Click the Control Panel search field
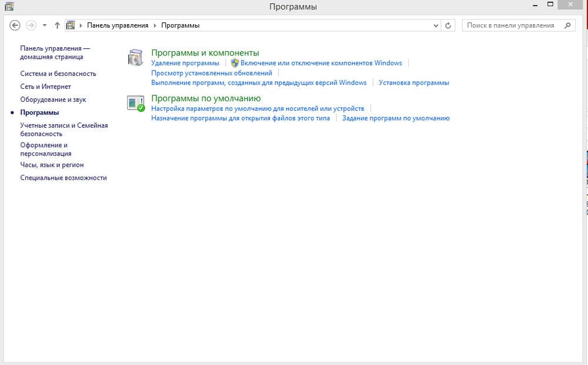Screen dimensions: 588x365 [x=510, y=25]
